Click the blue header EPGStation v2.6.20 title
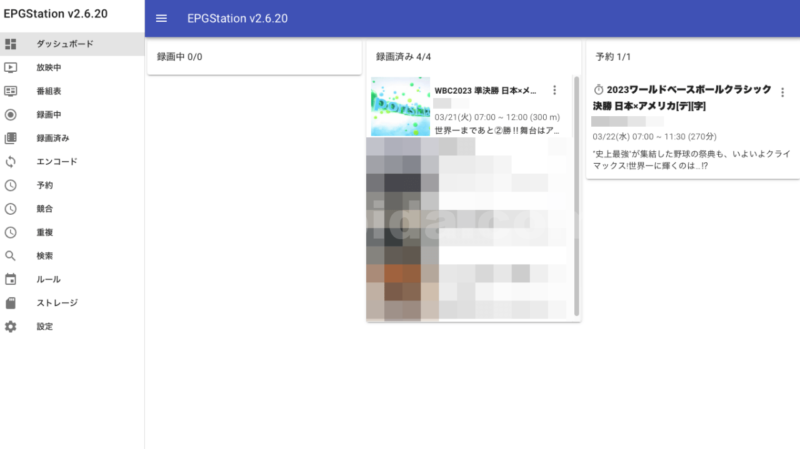 [x=237, y=18]
